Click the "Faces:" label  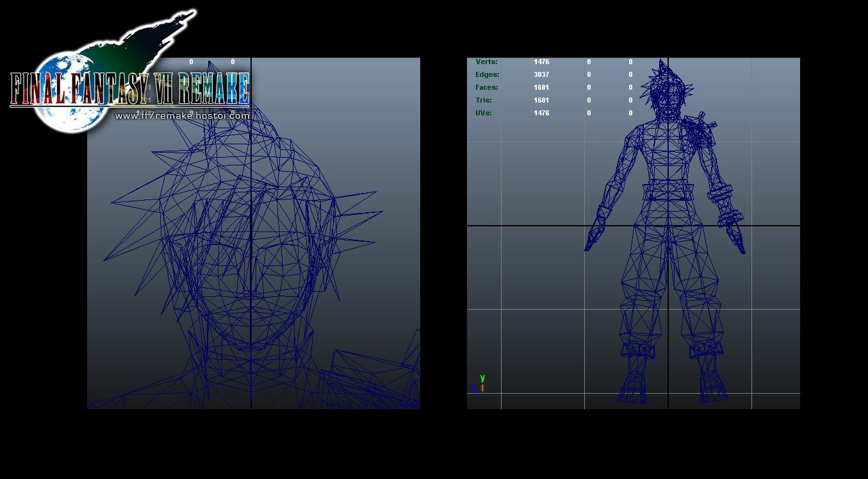pos(487,87)
